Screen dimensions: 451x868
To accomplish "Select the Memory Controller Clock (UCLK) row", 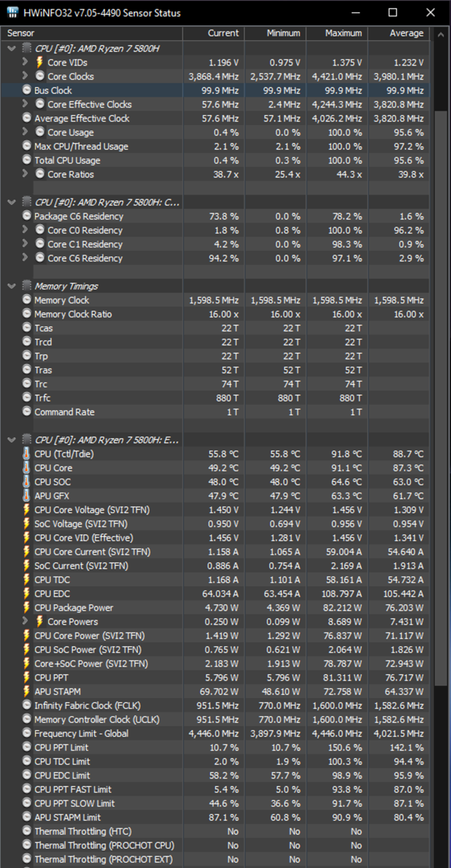I will (215, 719).
